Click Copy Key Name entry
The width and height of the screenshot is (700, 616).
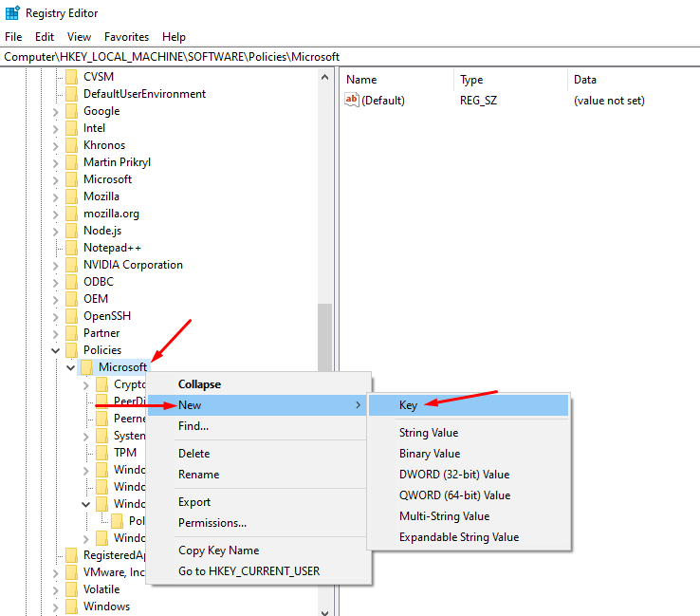[x=218, y=551]
